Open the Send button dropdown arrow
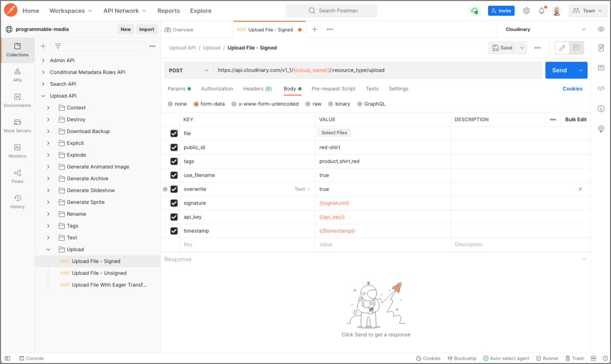Image resolution: width=611 pixels, height=364 pixels. (x=580, y=70)
